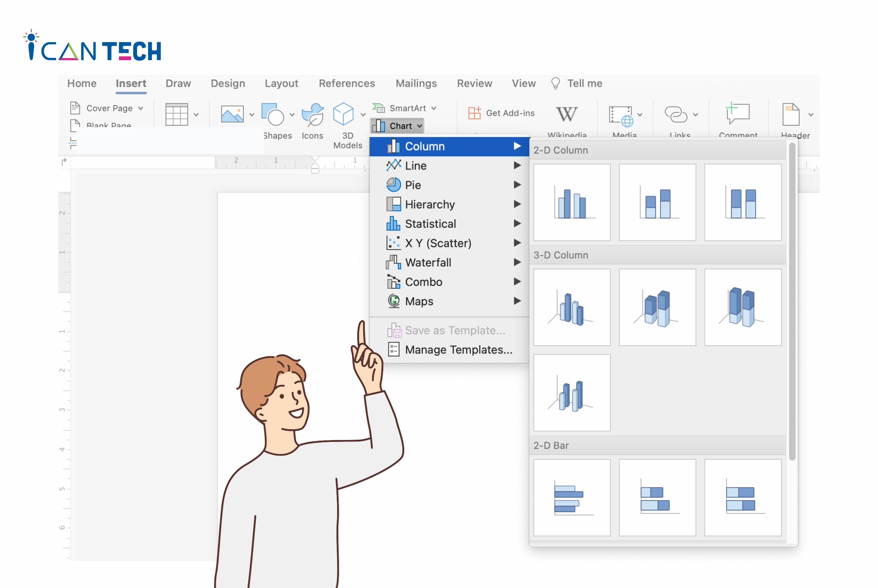Open the Waterfall chart submenu
The width and height of the screenshot is (878, 588).
pos(449,263)
